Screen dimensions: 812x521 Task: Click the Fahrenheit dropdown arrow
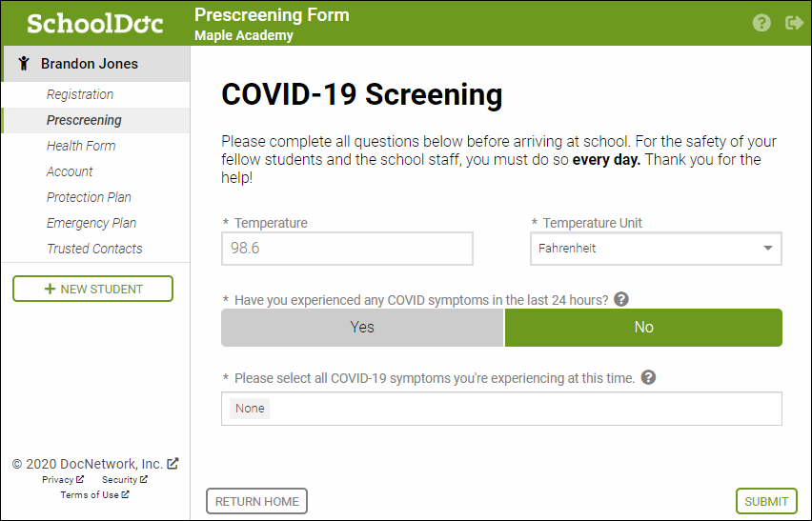(x=768, y=249)
